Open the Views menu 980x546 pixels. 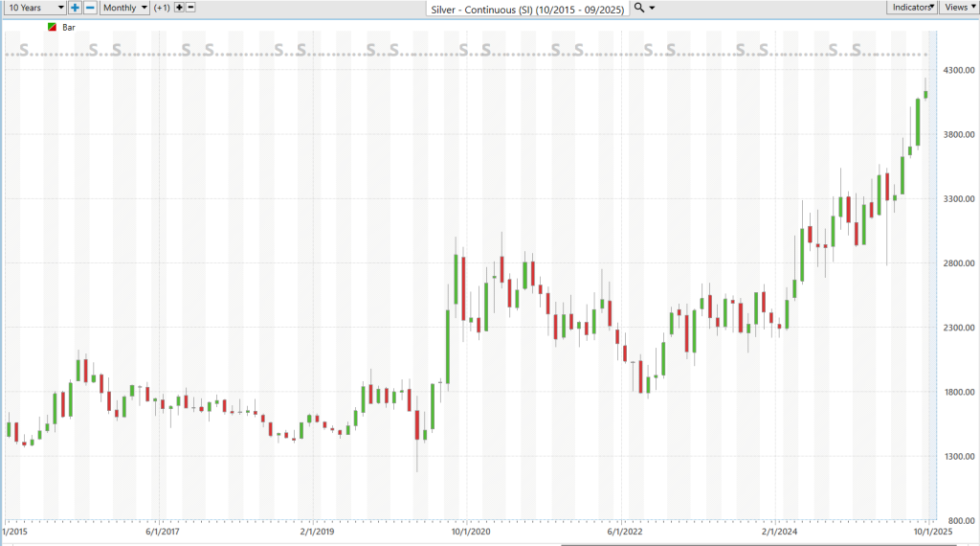pyautogui.click(x=959, y=8)
